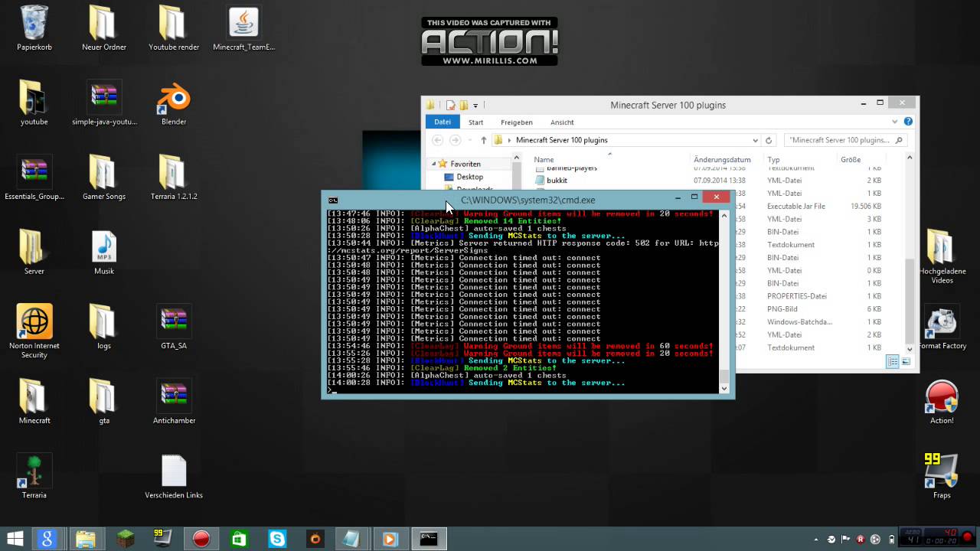Screen dimensions: 980x551
Task: Switch Explorer to details view
Action: click(893, 361)
